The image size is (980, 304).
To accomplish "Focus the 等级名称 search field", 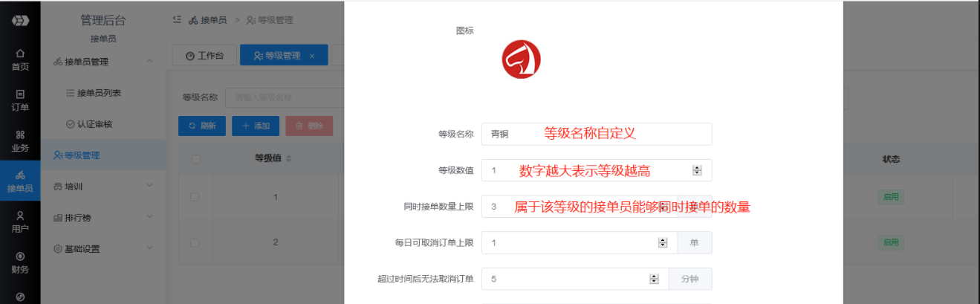I will coord(285,97).
